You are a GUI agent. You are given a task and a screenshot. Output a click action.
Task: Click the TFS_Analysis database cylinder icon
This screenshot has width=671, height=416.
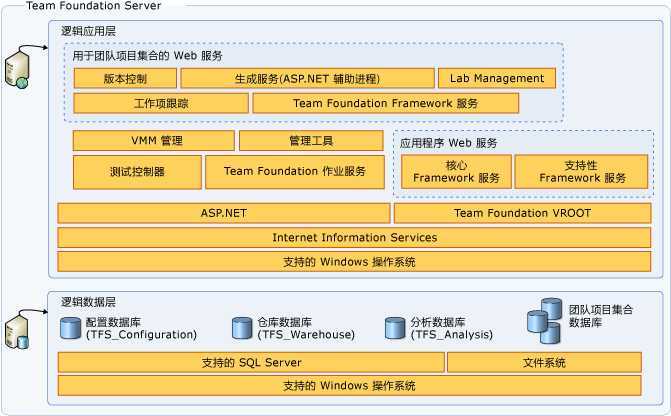coord(395,328)
